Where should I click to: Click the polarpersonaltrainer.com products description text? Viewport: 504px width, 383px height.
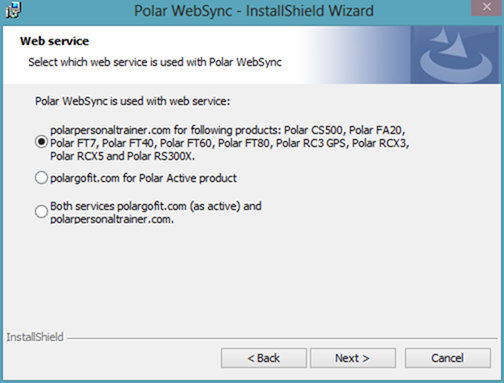tap(229, 143)
